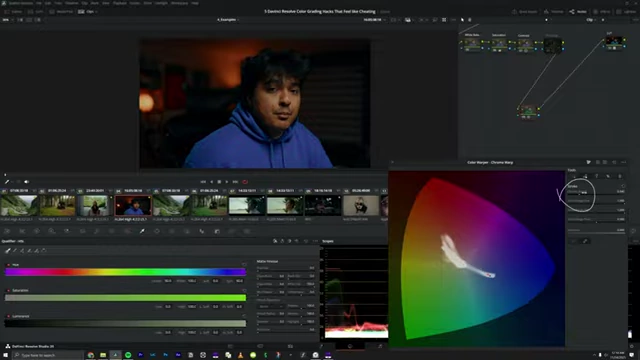Select the Feather Subtract tool
This screenshot has height=360, width=640.
(x=29, y=251)
